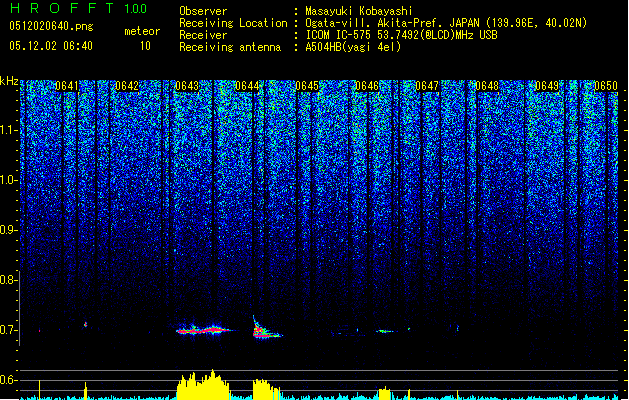
Task: Click the 0644 time marker
Action: (x=247, y=86)
